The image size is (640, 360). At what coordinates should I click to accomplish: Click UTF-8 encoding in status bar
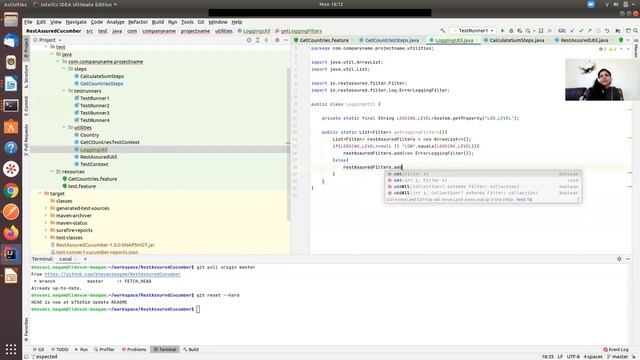pyautogui.click(x=573, y=356)
